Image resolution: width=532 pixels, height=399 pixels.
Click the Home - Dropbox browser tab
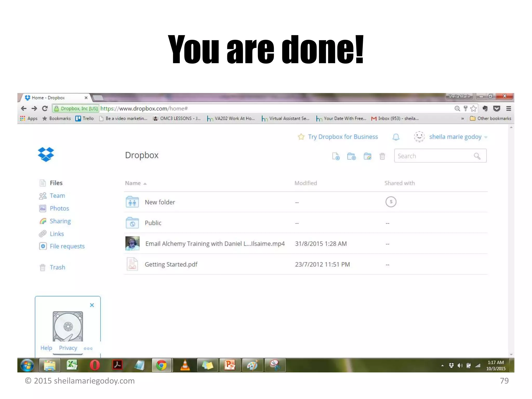(x=55, y=98)
